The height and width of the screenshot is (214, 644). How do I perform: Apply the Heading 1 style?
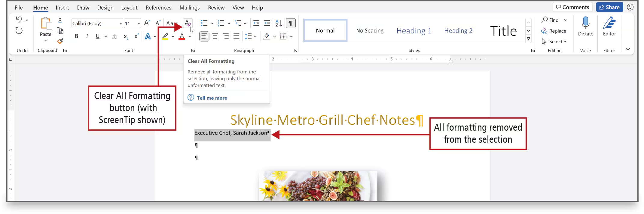(x=414, y=31)
